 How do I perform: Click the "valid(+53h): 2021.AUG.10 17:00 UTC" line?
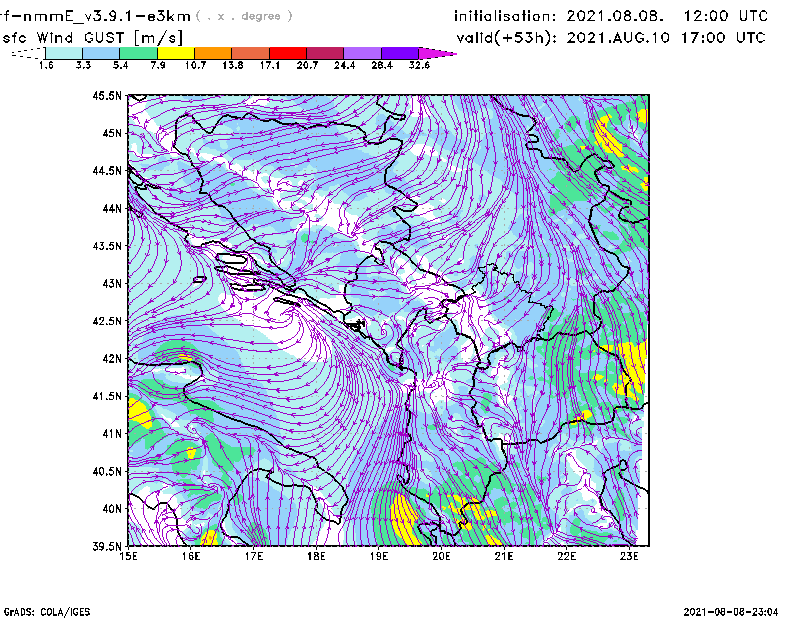pos(611,38)
